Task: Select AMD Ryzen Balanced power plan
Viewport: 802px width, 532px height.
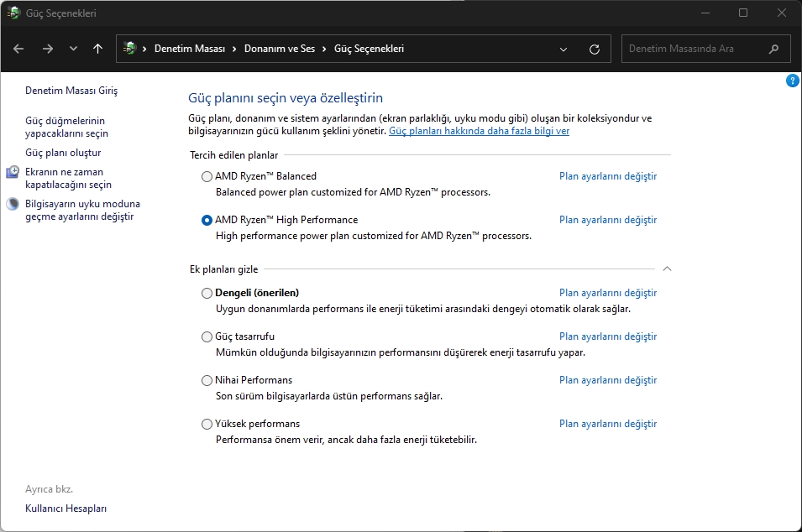Action: pyautogui.click(x=207, y=176)
